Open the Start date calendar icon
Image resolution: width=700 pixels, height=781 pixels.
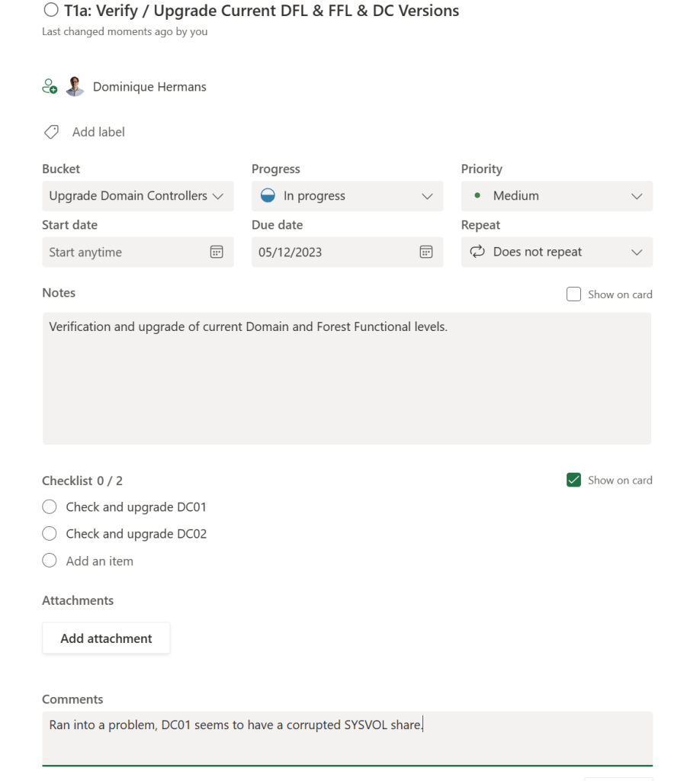coord(217,252)
